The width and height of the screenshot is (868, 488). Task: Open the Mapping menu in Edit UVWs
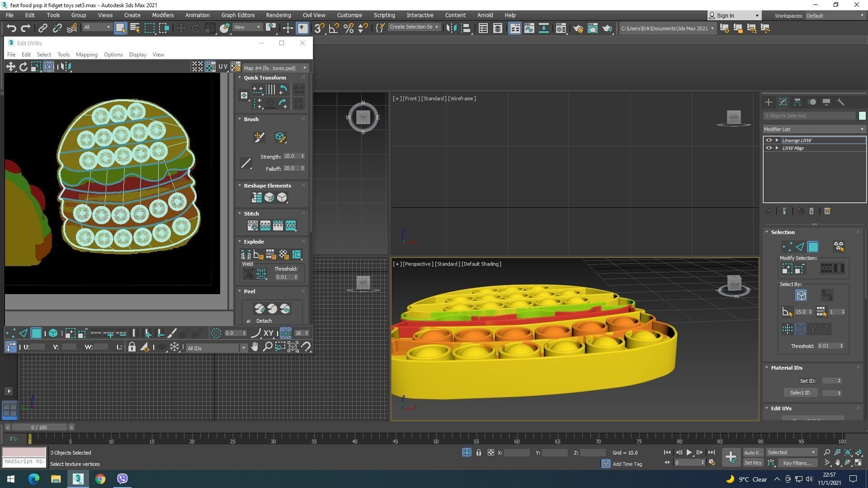[86, 55]
